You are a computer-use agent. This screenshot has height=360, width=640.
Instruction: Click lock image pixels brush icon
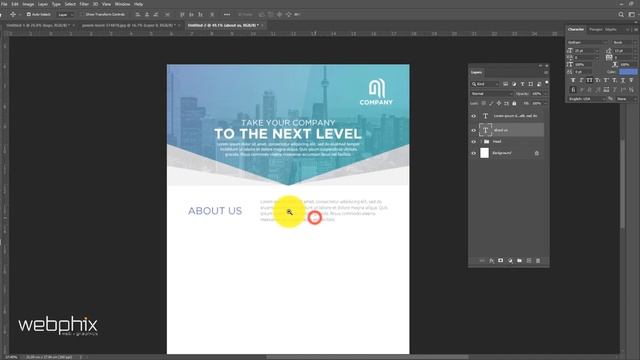[491, 104]
